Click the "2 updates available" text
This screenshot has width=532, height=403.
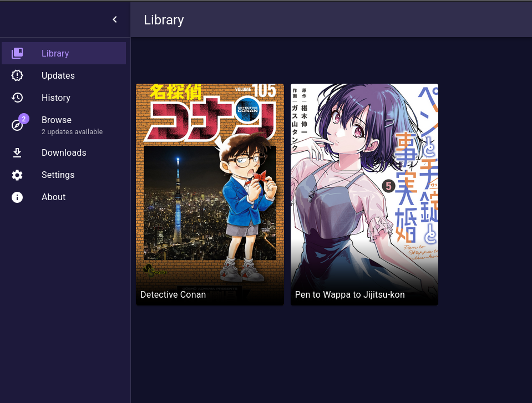[72, 132]
